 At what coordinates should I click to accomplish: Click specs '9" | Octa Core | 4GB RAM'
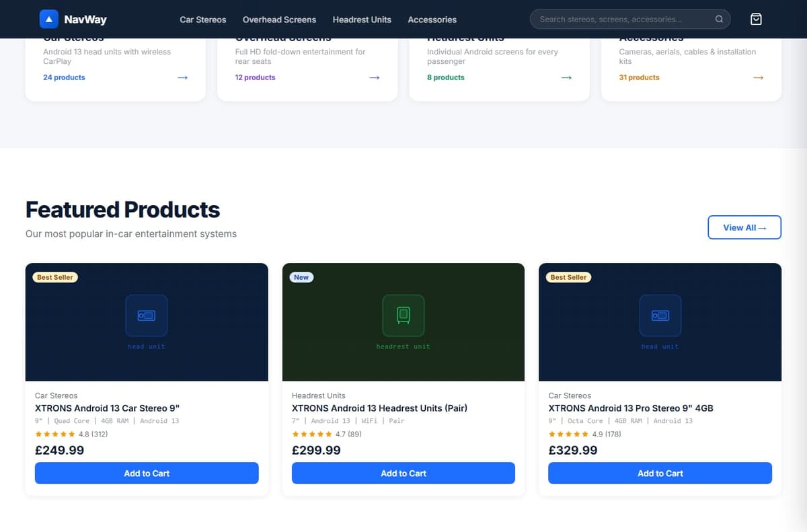click(x=621, y=421)
